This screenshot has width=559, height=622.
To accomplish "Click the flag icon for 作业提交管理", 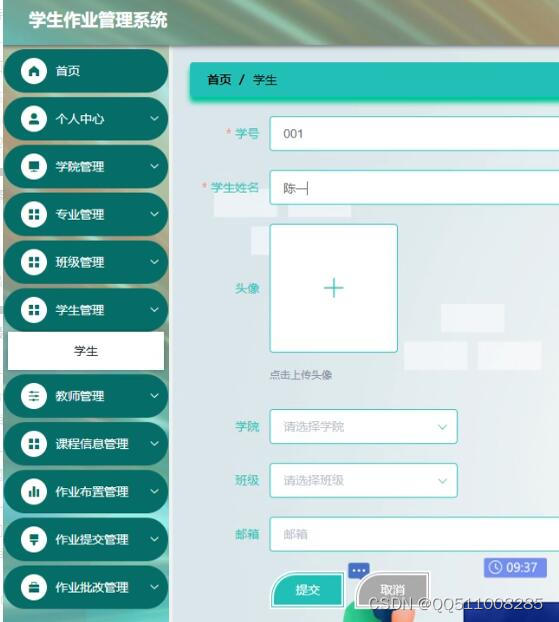I will click(x=34, y=539).
